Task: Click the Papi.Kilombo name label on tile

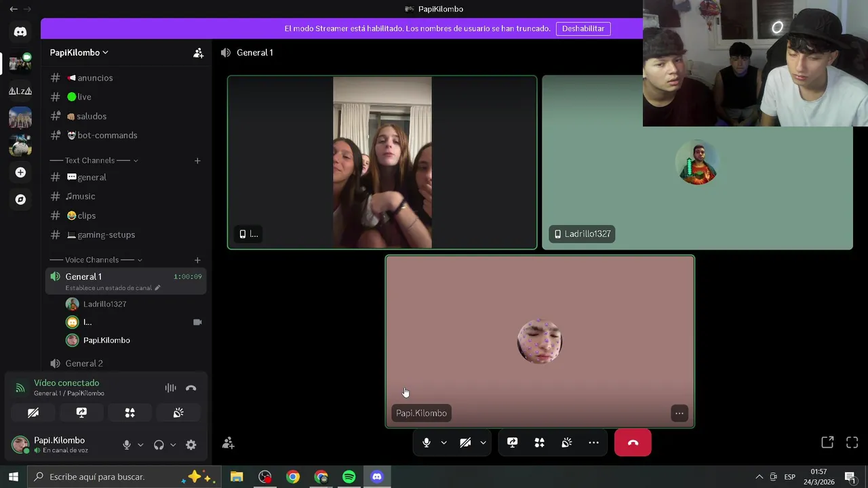Action: pyautogui.click(x=421, y=413)
